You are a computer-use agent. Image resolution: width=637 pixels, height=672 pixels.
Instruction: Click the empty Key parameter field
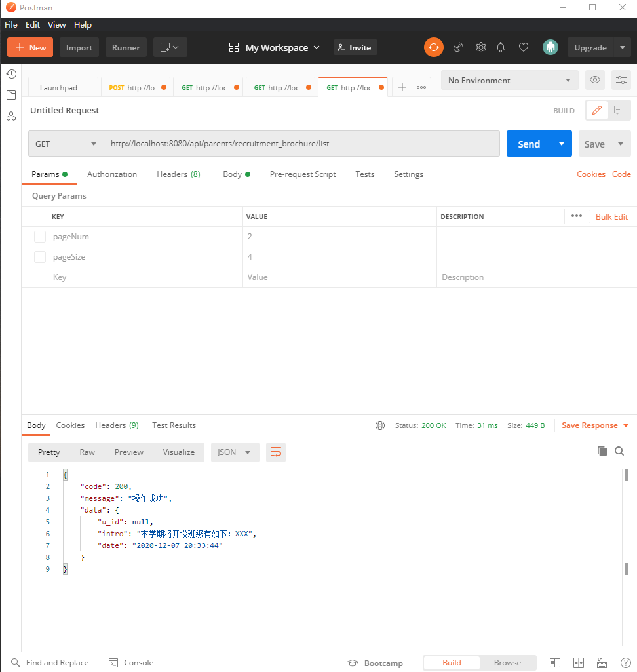tap(145, 277)
